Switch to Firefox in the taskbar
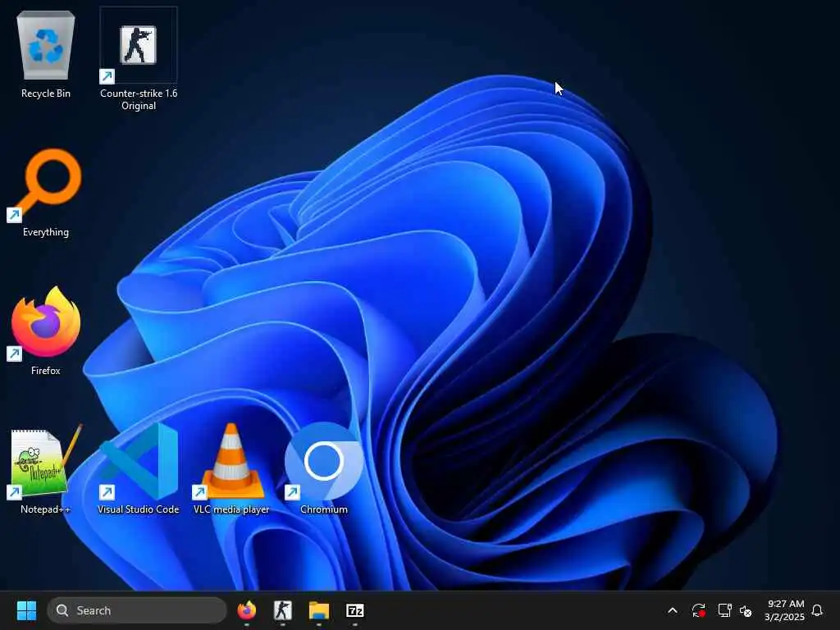Screen dimensions: 840x630 pyautogui.click(x=246, y=610)
